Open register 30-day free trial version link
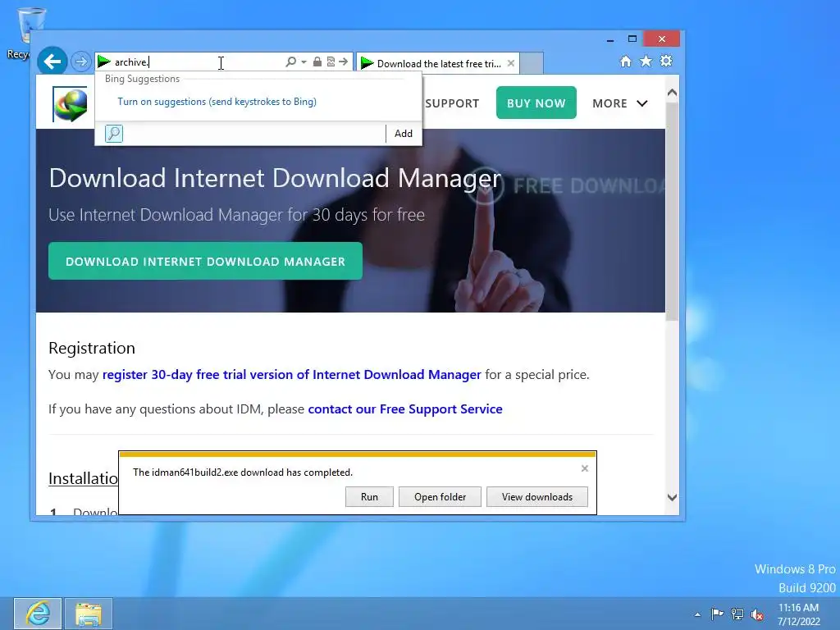The image size is (840, 630). [x=292, y=374]
